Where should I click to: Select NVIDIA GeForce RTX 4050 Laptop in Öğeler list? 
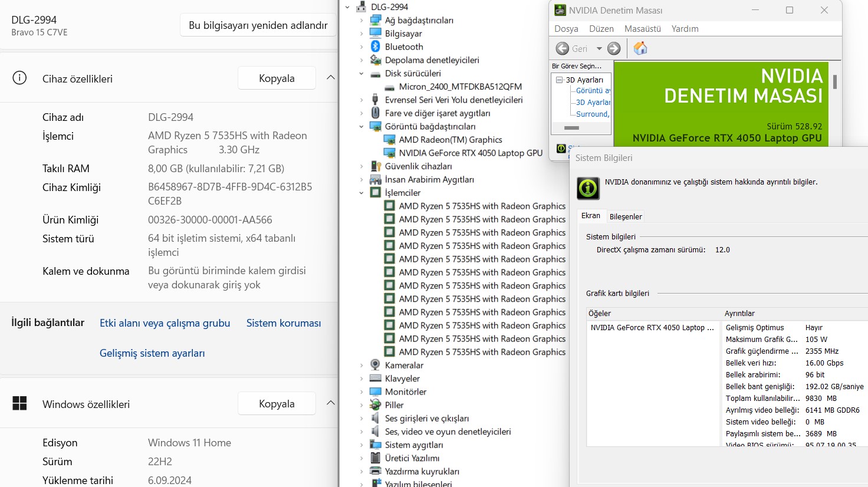(x=652, y=328)
